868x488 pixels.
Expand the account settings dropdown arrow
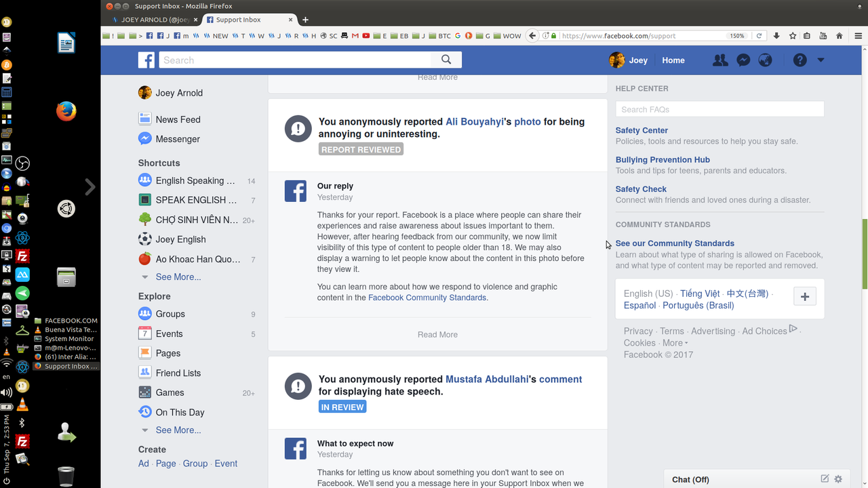[x=821, y=60]
